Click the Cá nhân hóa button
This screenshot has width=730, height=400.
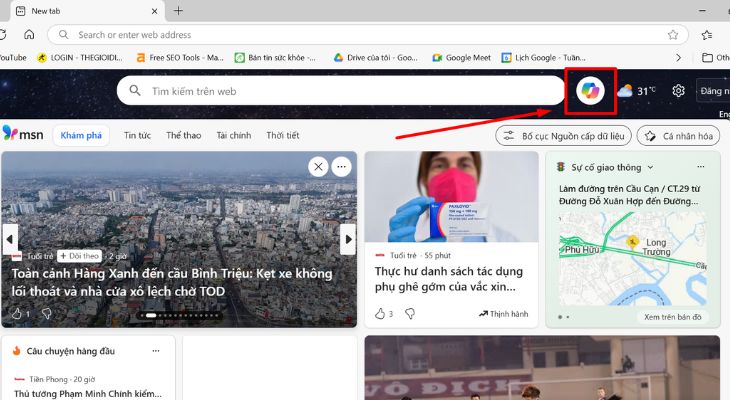678,136
